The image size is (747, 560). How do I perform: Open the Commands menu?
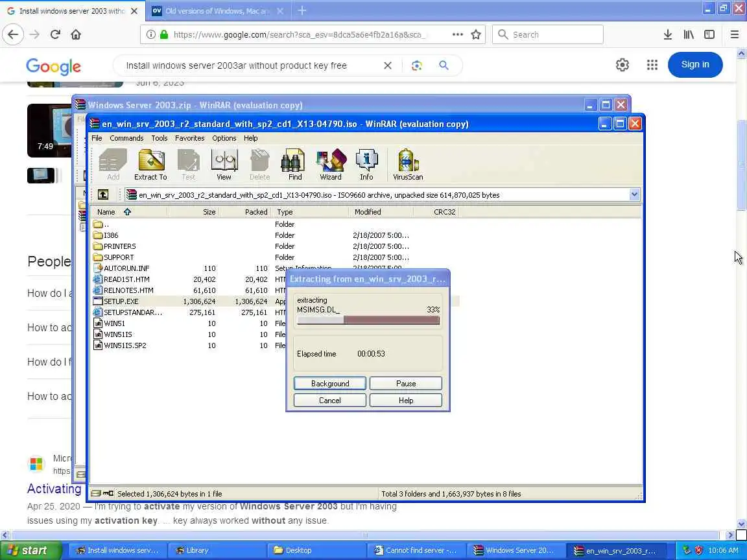pyautogui.click(x=126, y=138)
